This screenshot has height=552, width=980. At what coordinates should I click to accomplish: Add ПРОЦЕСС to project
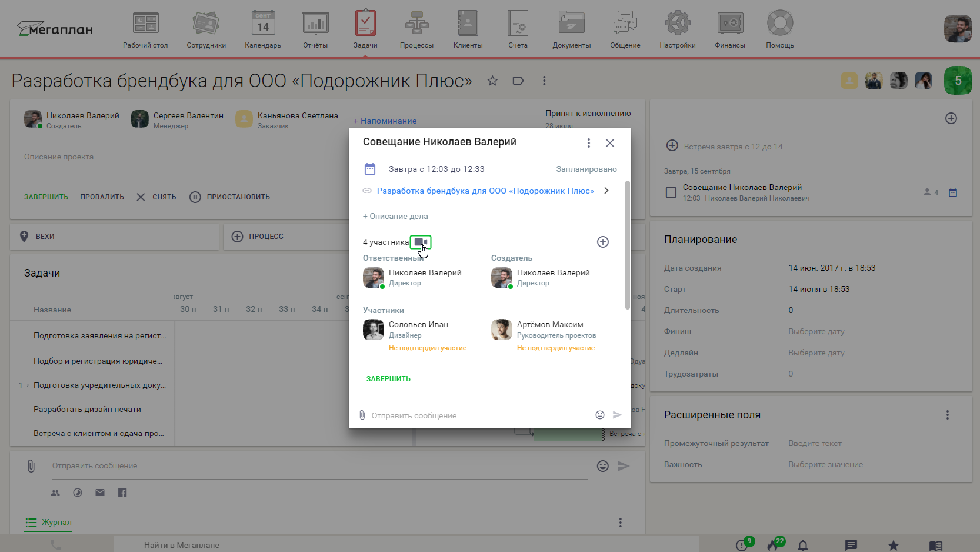click(x=258, y=236)
